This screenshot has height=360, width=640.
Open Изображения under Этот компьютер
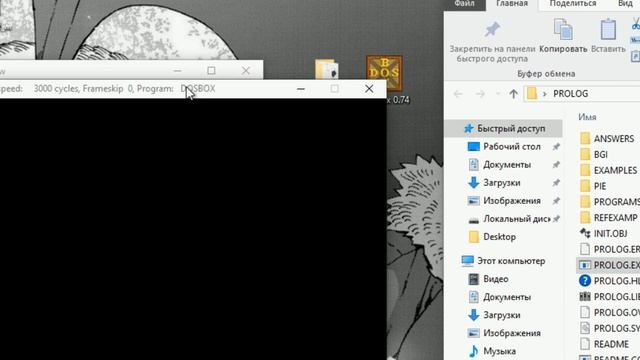(503, 333)
